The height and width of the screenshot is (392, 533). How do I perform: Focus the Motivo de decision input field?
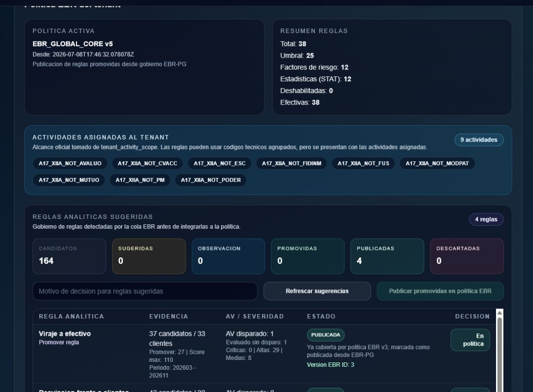[145, 291]
